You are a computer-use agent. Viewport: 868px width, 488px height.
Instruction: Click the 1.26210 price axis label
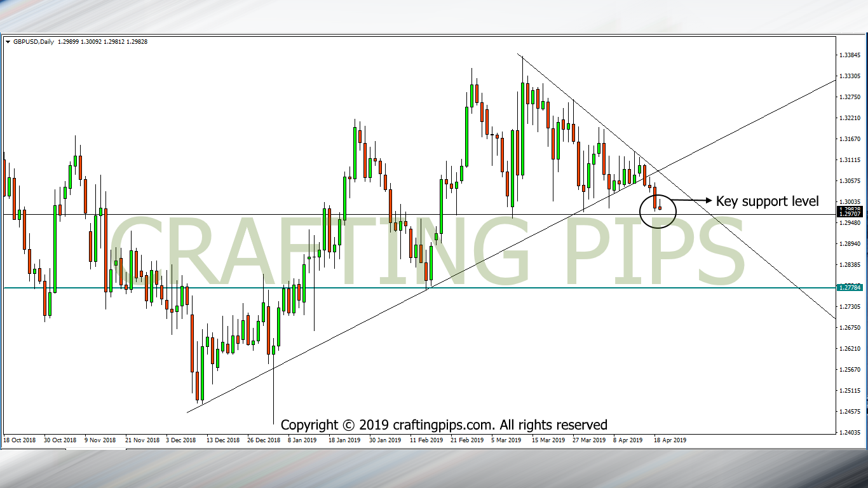pyautogui.click(x=850, y=349)
